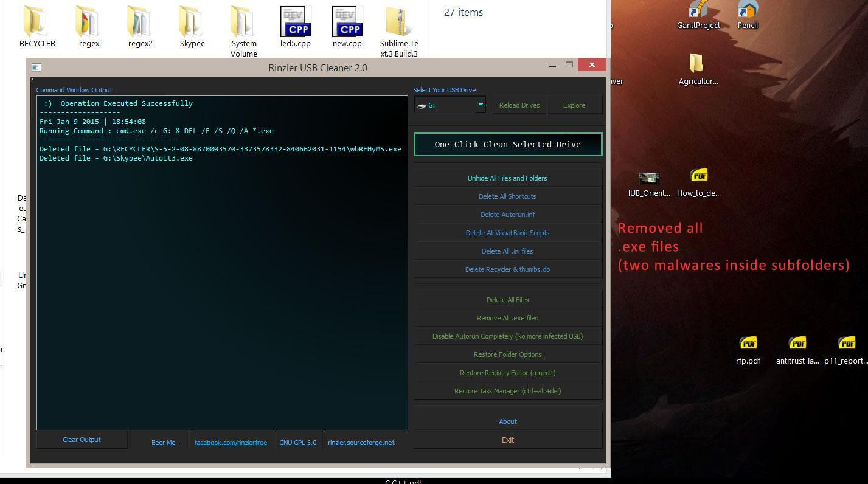
Task: Click Clear Output button
Action: 82,440
